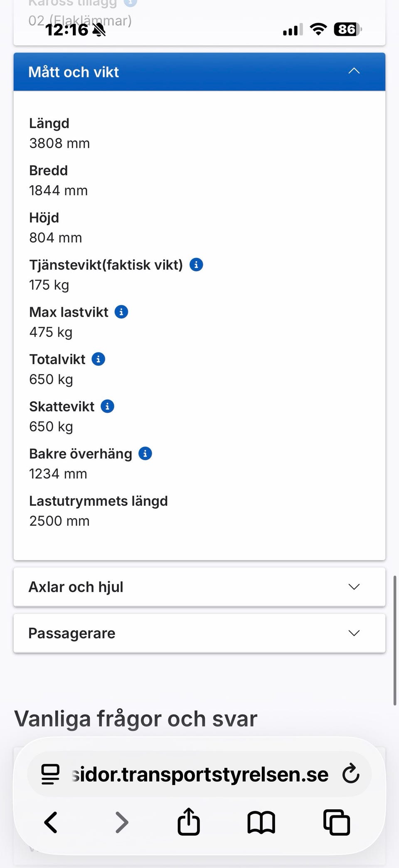Collapse the Mått och vikt section
399x868 pixels.
(x=354, y=72)
